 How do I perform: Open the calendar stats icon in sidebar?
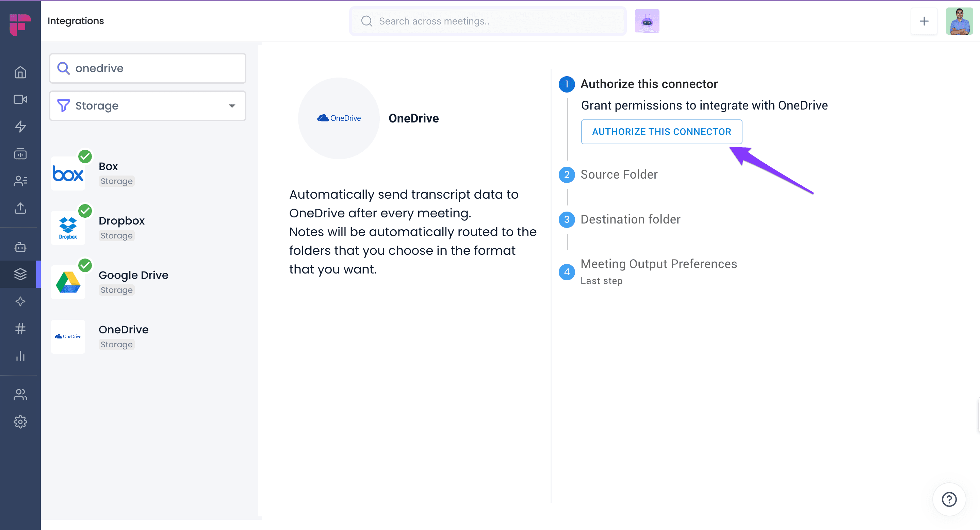(20, 154)
